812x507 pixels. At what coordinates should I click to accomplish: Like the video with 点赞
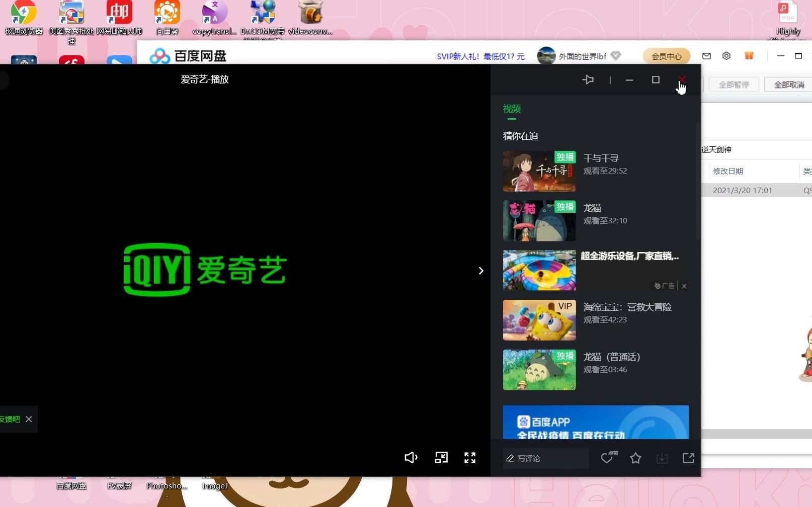pos(607,458)
